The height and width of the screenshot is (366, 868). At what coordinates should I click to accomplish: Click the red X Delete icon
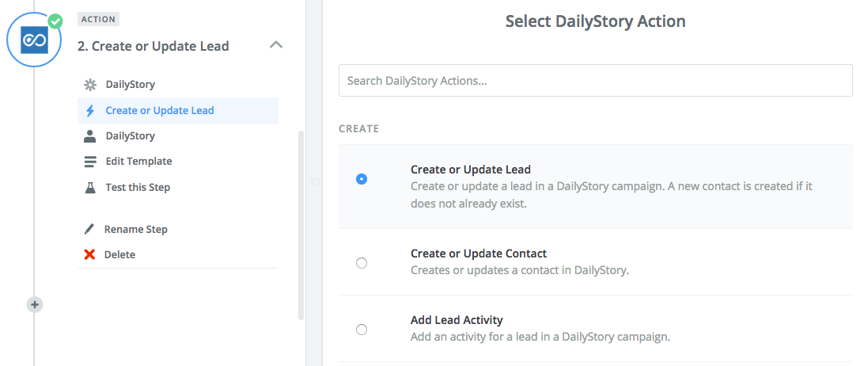point(89,254)
